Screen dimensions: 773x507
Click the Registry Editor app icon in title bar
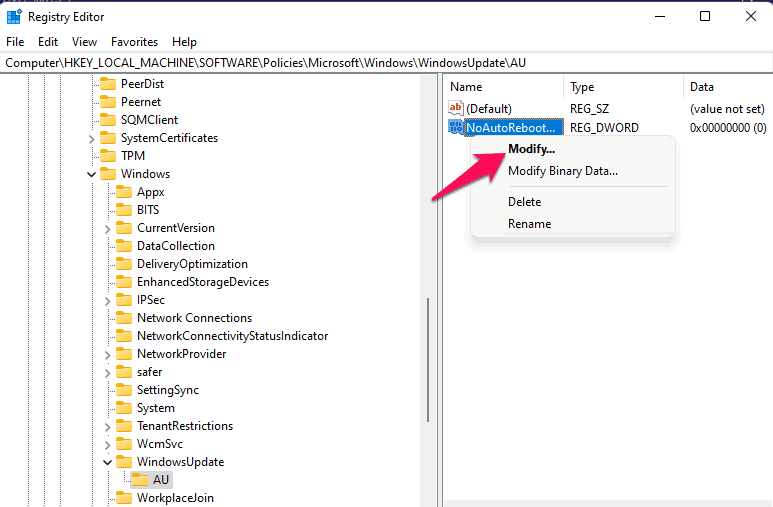[14, 17]
